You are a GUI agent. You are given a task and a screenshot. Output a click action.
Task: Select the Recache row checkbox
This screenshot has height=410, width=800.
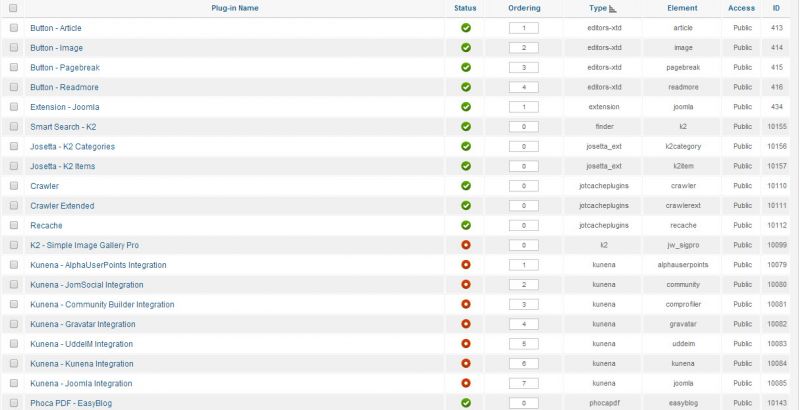14,225
